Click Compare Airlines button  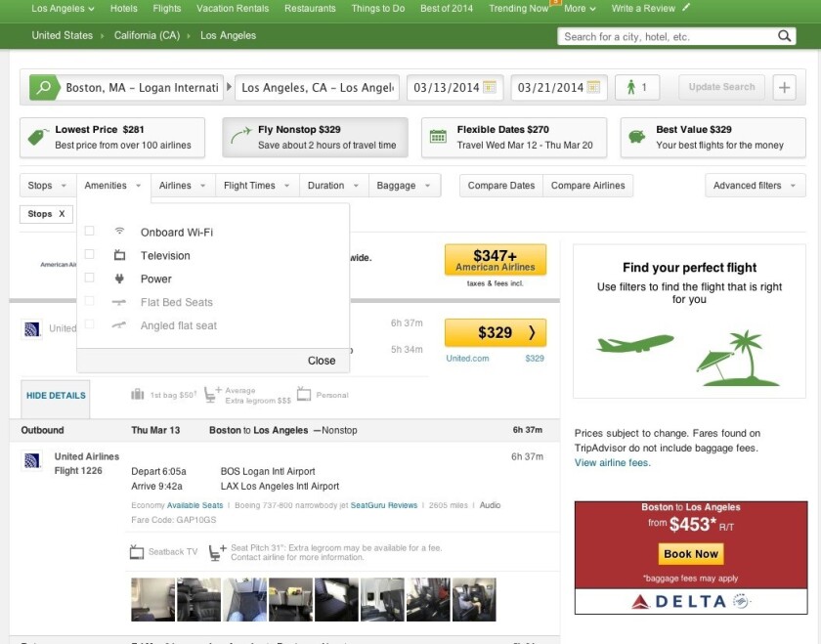(588, 186)
